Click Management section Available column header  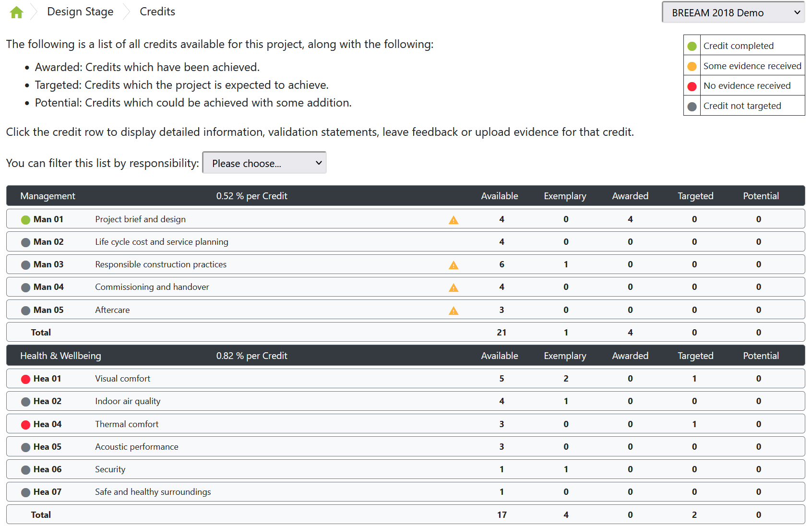500,196
